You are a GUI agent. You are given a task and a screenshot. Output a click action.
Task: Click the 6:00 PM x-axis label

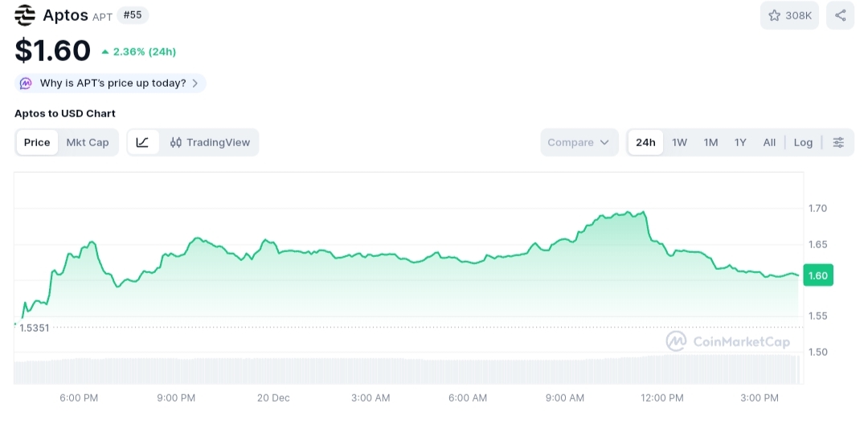click(x=79, y=398)
